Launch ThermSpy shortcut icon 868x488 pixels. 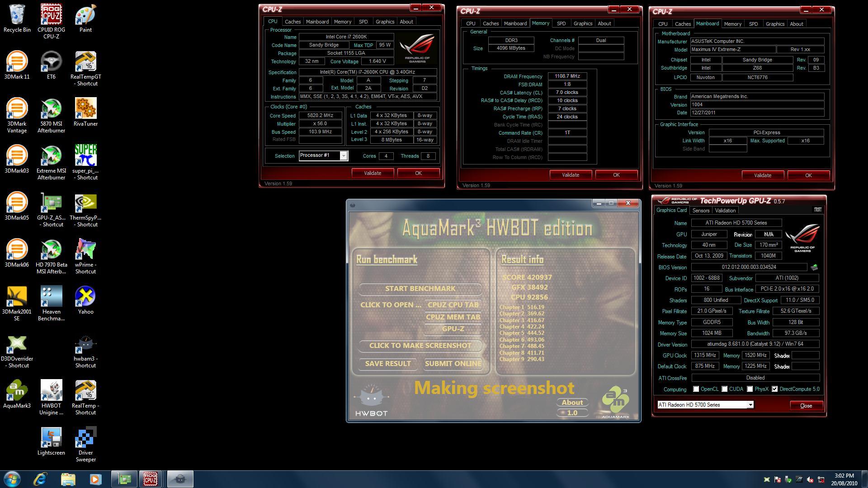tap(85, 209)
